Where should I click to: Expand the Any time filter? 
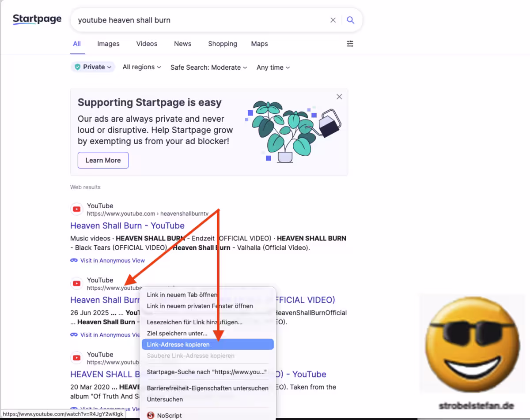273,67
